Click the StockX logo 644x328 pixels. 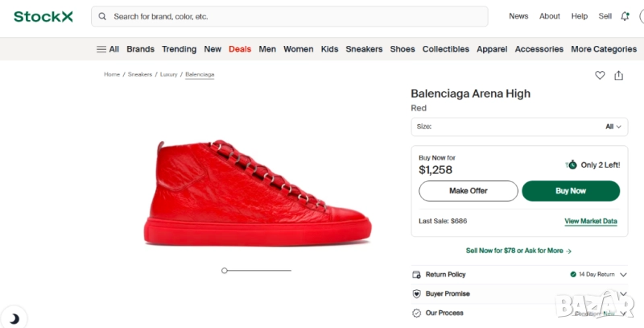click(x=43, y=16)
